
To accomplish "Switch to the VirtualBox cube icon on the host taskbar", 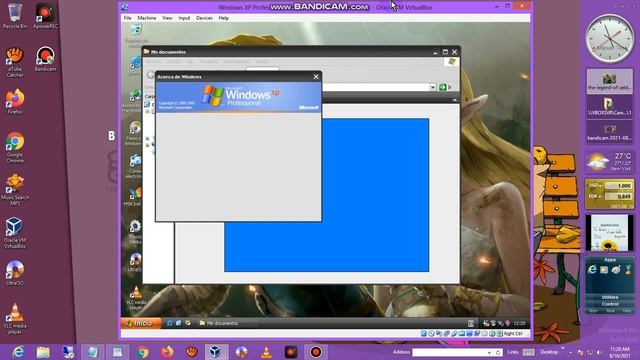I will pos(216,352).
